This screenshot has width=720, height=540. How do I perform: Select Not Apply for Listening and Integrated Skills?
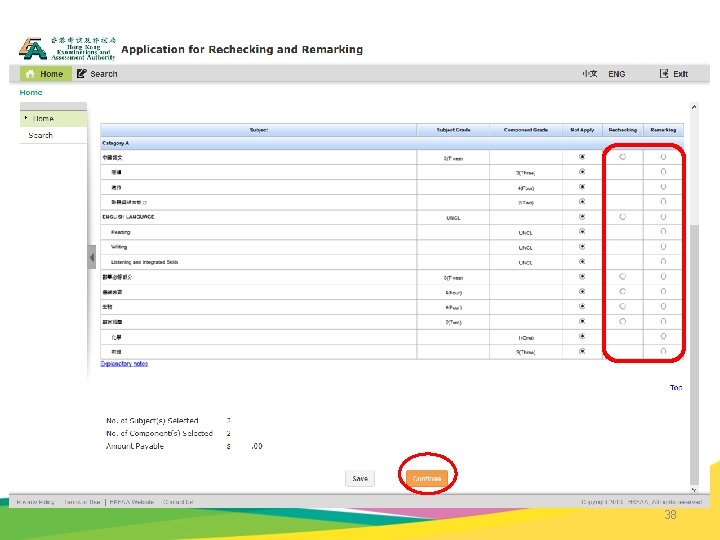pos(582,261)
